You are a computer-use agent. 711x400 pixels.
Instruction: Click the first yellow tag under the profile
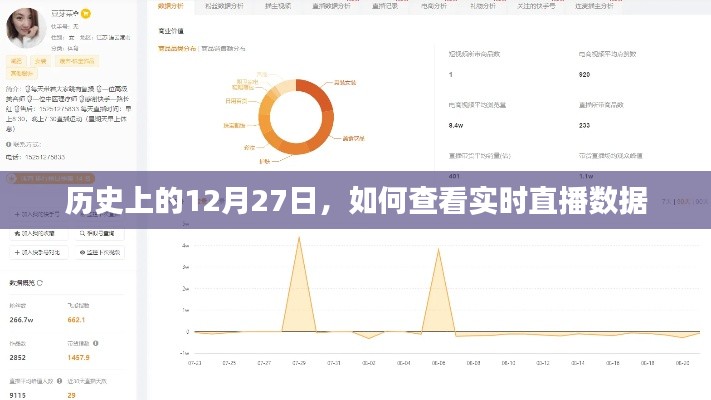16,61
